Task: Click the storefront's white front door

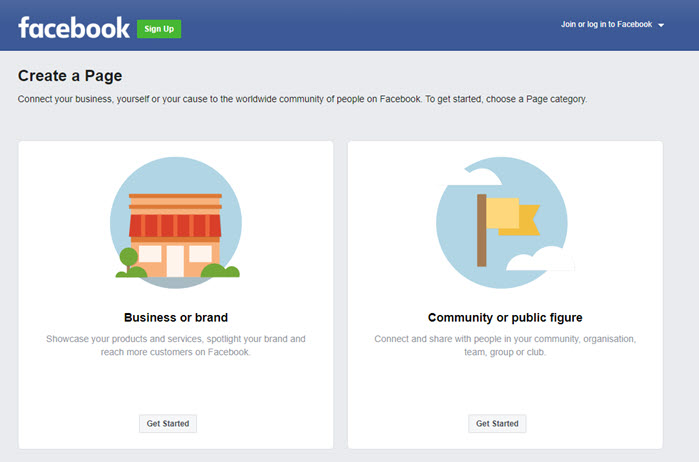Action: click(175, 261)
